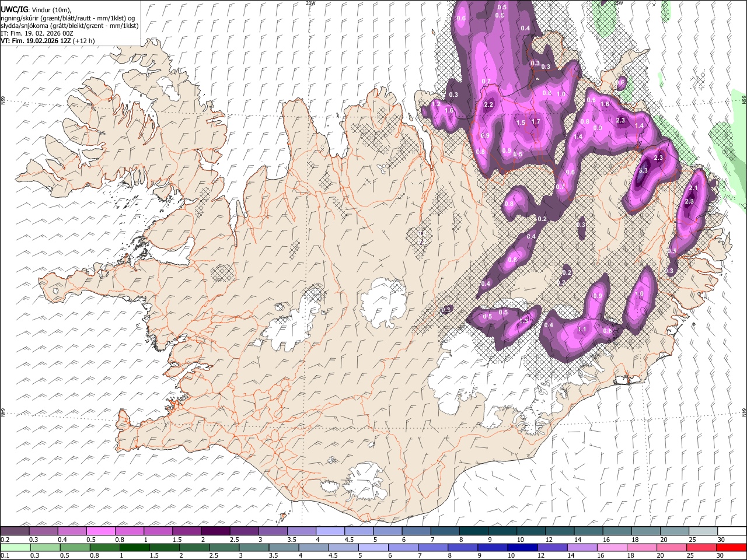Click the 0.2 label under the upper legend row

[5, 540]
